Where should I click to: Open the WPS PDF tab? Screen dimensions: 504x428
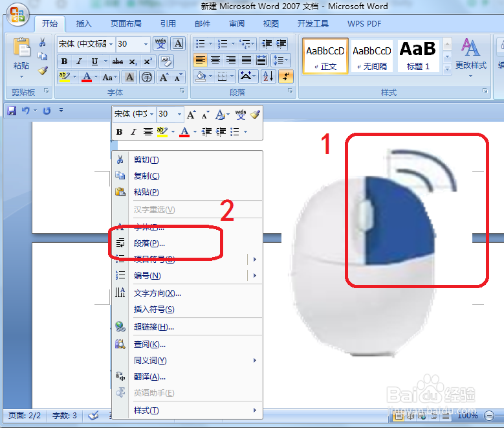click(x=364, y=24)
